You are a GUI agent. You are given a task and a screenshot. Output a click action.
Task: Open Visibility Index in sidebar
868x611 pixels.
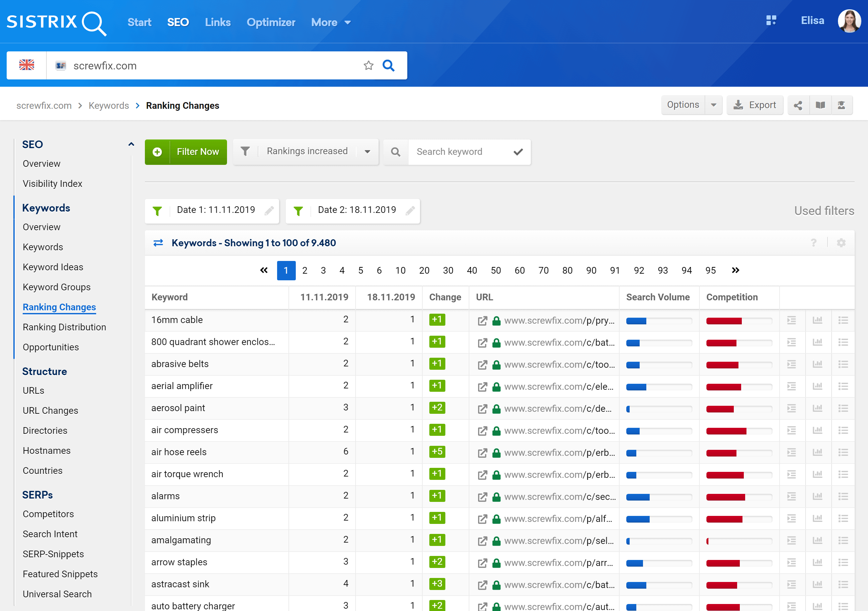(x=52, y=184)
